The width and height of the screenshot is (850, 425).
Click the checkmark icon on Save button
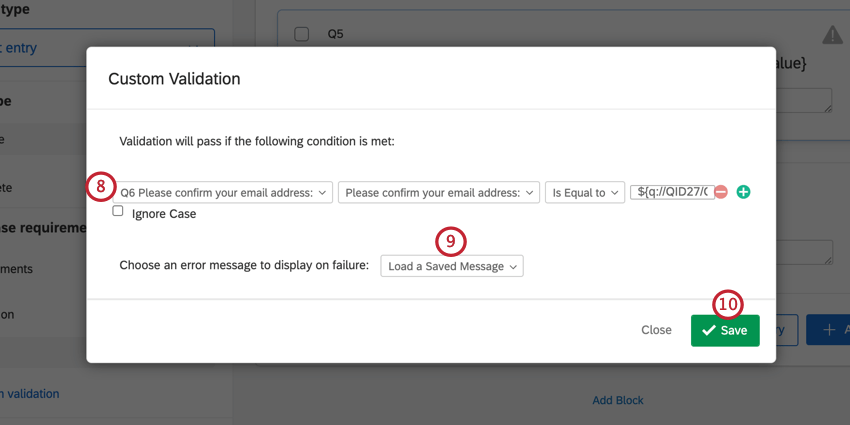coord(708,331)
